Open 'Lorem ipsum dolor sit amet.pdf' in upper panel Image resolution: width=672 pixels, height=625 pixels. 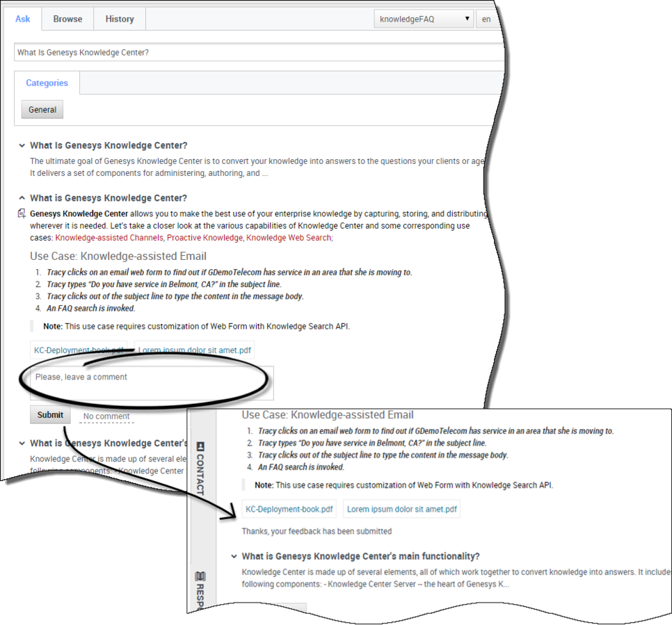pos(195,350)
